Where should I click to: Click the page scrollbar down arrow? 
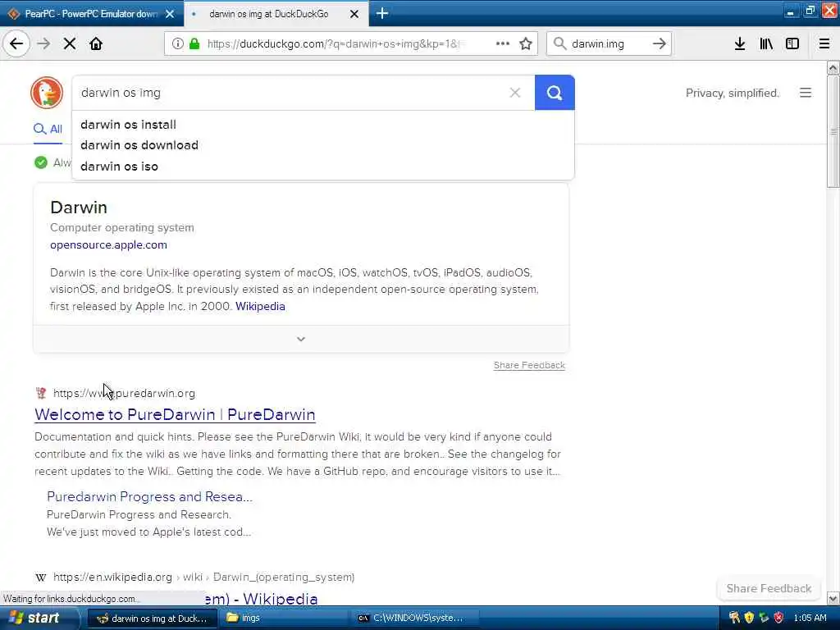click(x=833, y=598)
